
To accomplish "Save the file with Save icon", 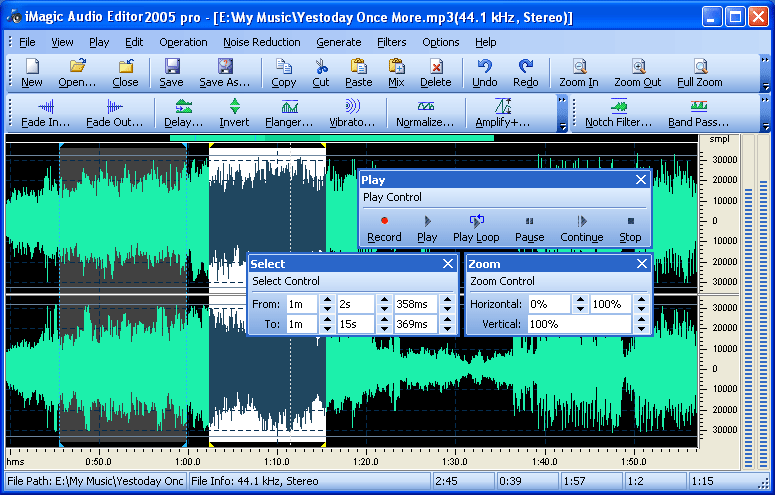I will [x=172, y=73].
